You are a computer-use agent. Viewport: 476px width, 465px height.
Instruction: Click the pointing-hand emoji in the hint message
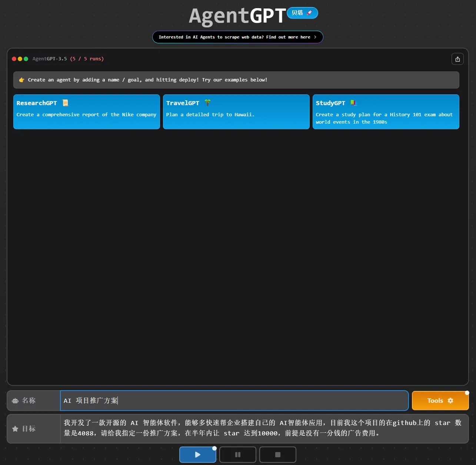click(21, 80)
